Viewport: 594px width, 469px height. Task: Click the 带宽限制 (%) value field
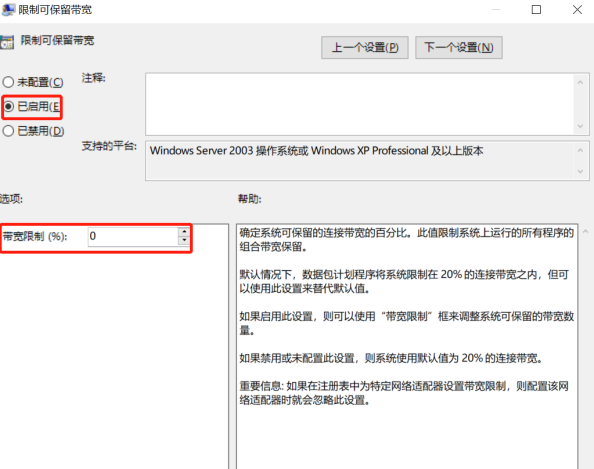[133, 236]
